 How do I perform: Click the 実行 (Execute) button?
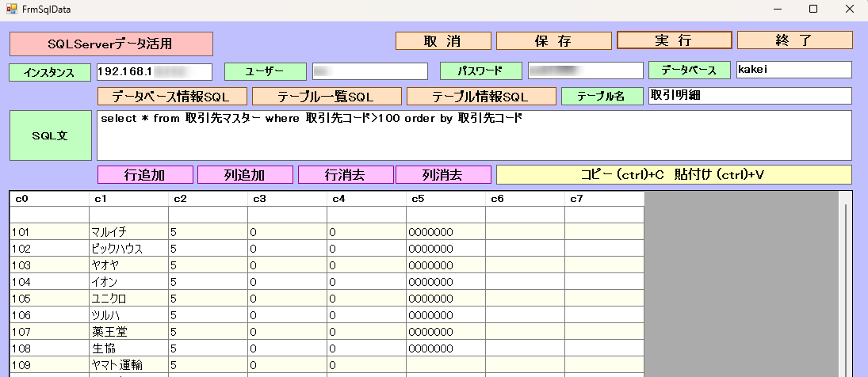(x=674, y=40)
